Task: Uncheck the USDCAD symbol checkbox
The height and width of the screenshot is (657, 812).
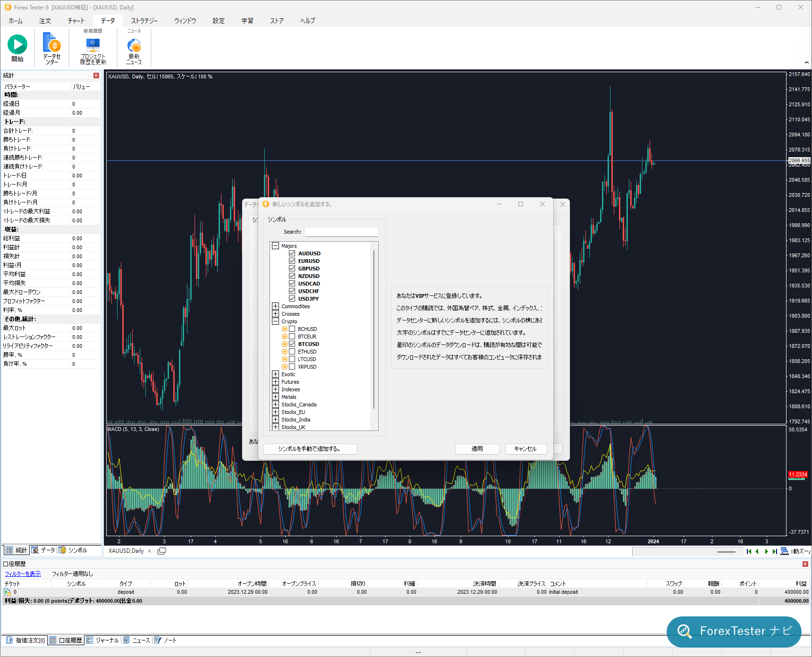Action: (x=292, y=284)
